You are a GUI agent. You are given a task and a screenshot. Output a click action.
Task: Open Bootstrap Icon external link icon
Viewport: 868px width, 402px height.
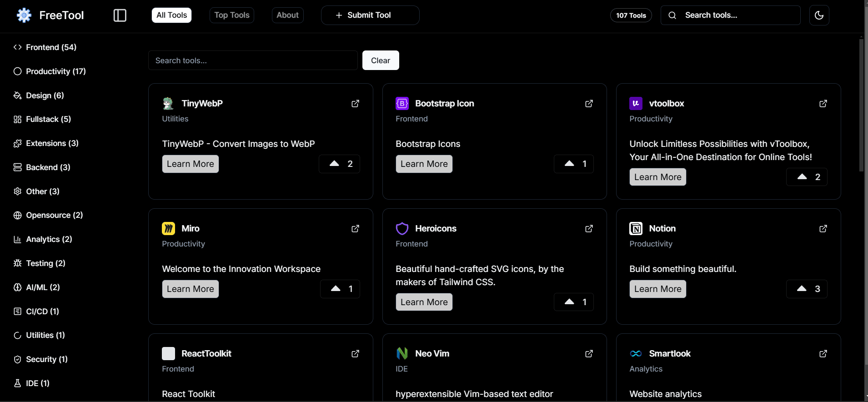(589, 104)
